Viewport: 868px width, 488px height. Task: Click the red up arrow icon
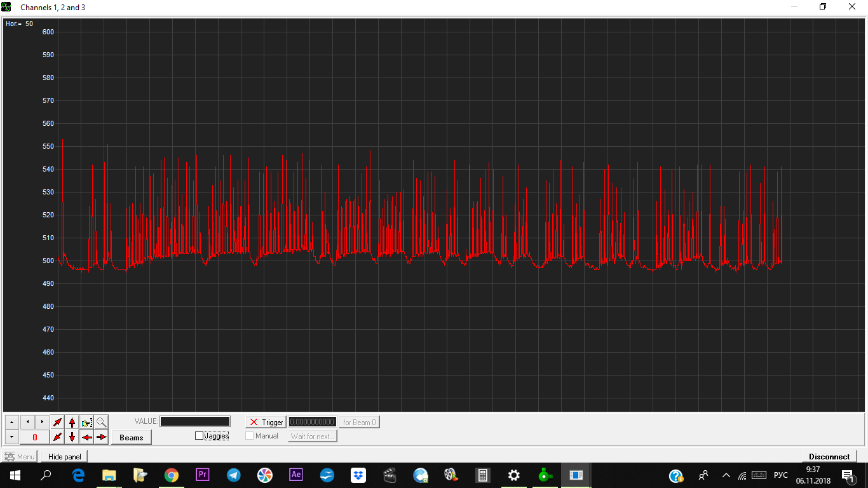click(x=72, y=423)
